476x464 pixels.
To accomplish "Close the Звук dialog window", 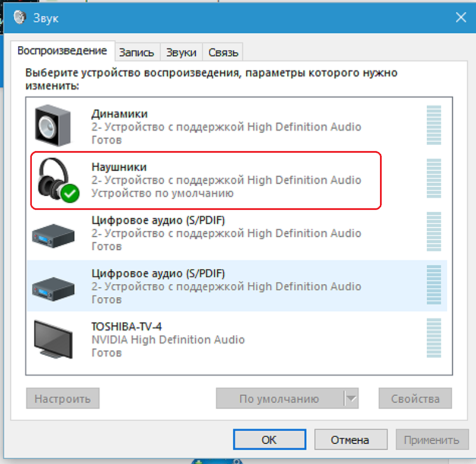I will [x=461, y=17].
